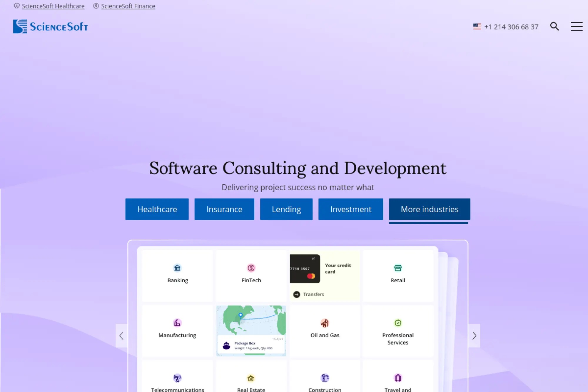
Task: Click the Manufacturing factory icon
Action: [177, 323]
